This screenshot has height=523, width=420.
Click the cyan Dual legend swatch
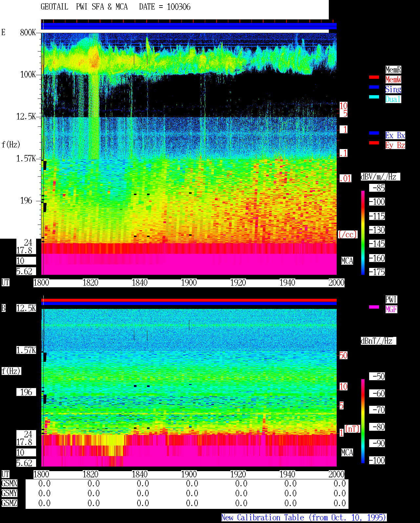374,97
